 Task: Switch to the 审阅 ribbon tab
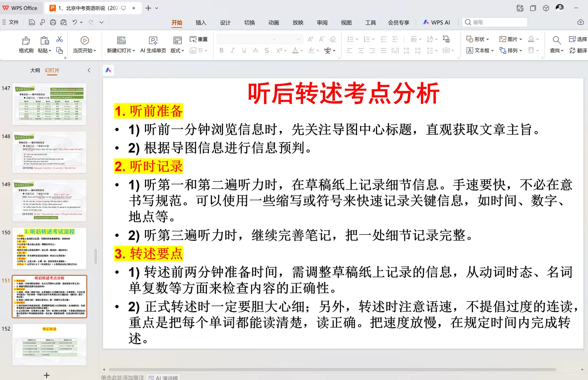(322, 23)
